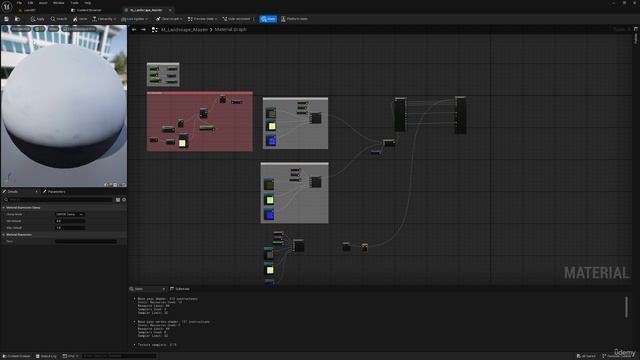Viewport: 640px width, 360px height.
Task: Select the small green-node comment group at top
Action: tap(163, 74)
